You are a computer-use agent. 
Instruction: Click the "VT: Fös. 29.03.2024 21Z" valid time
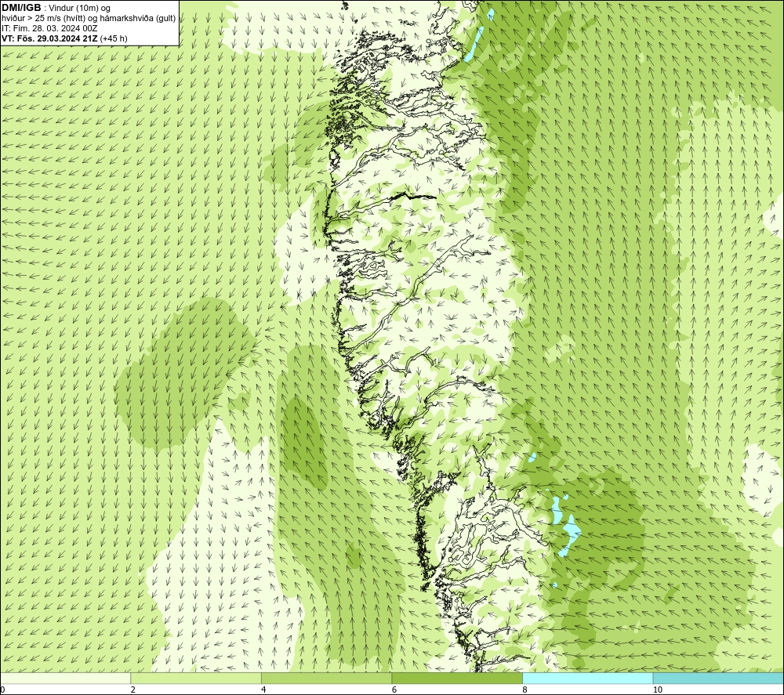coord(50,38)
